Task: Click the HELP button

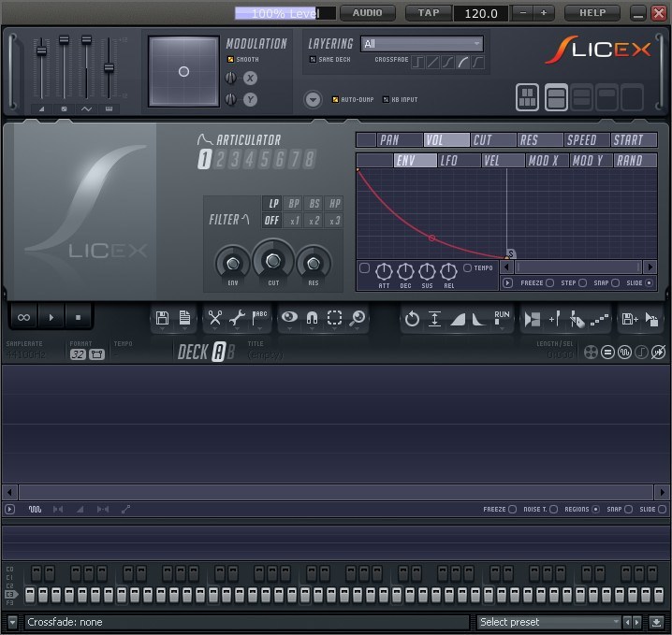Action: pos(592,13)
